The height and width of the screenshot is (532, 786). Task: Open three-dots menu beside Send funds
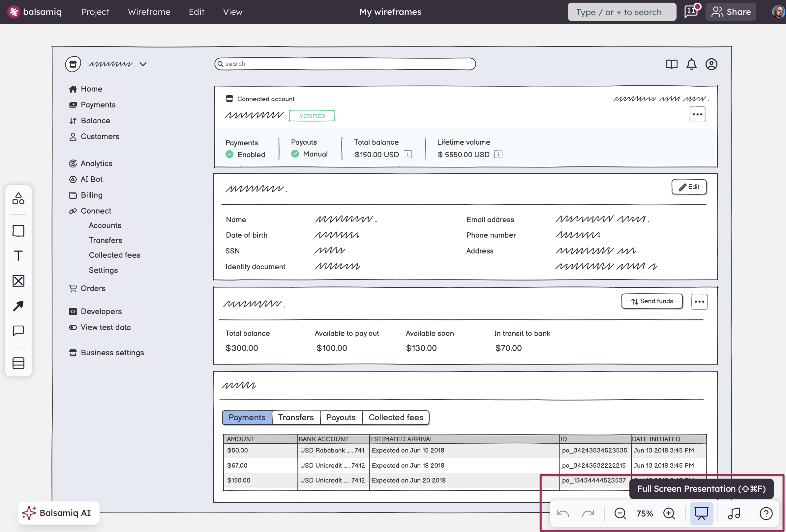(x=699, y=302)
